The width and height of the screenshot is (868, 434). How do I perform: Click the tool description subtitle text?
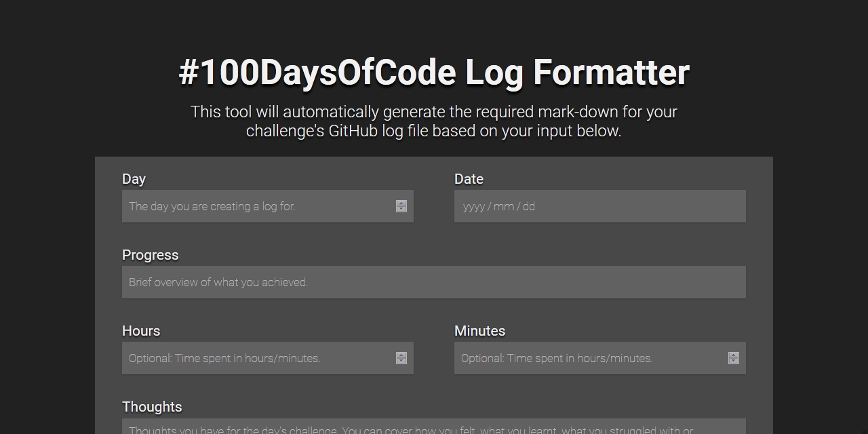pos(434,121)
